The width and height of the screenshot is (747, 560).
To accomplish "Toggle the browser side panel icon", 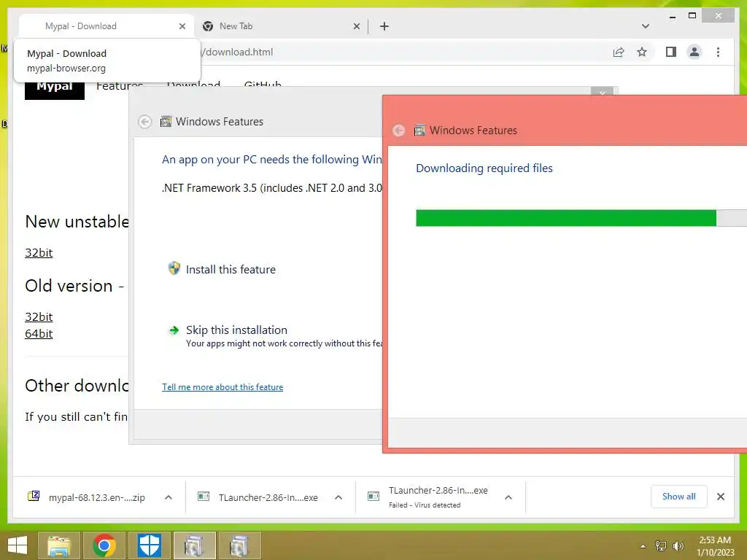I will point(671,52).
